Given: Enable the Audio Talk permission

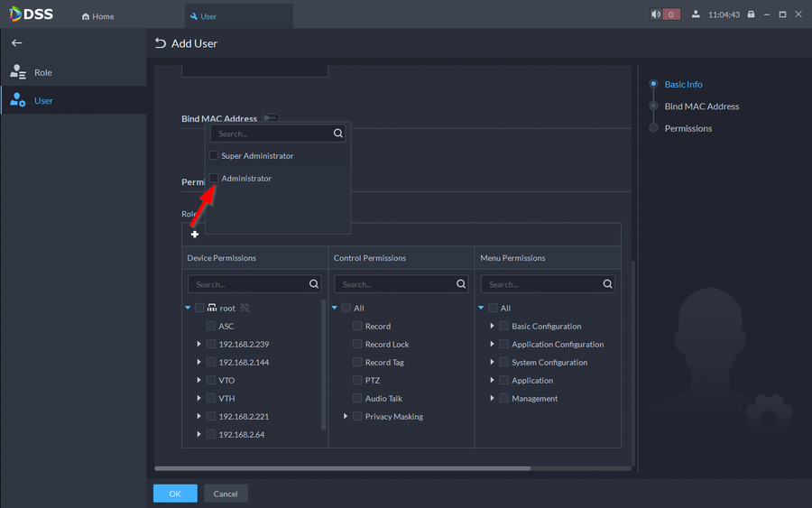Looking at the screenshot, I should click(x=357, y=398).
